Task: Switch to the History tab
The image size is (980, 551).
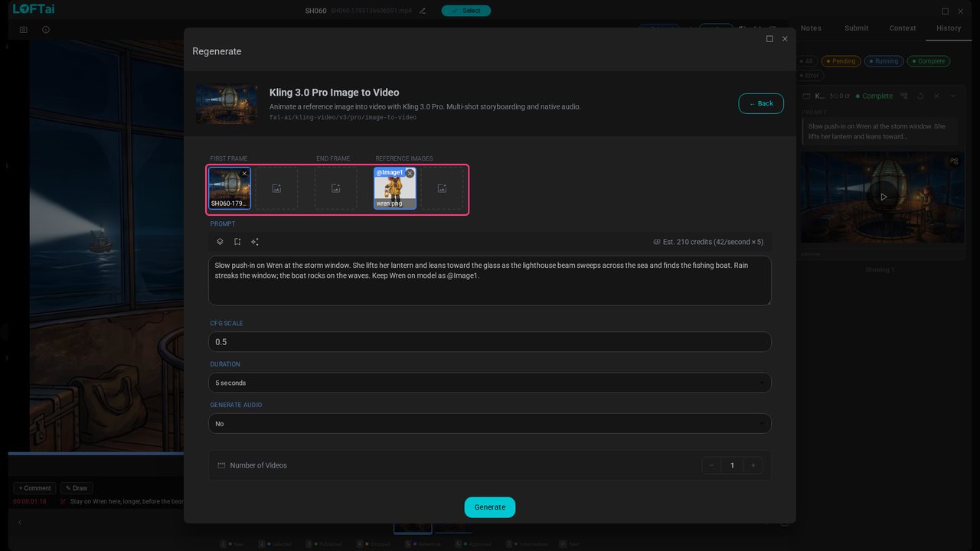Action: coord(949,28)
